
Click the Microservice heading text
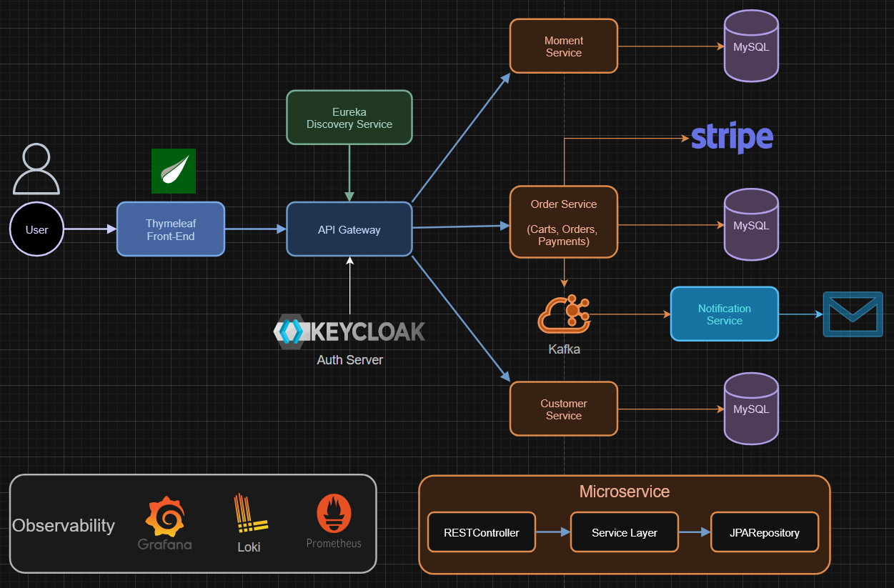click(625, 492)
